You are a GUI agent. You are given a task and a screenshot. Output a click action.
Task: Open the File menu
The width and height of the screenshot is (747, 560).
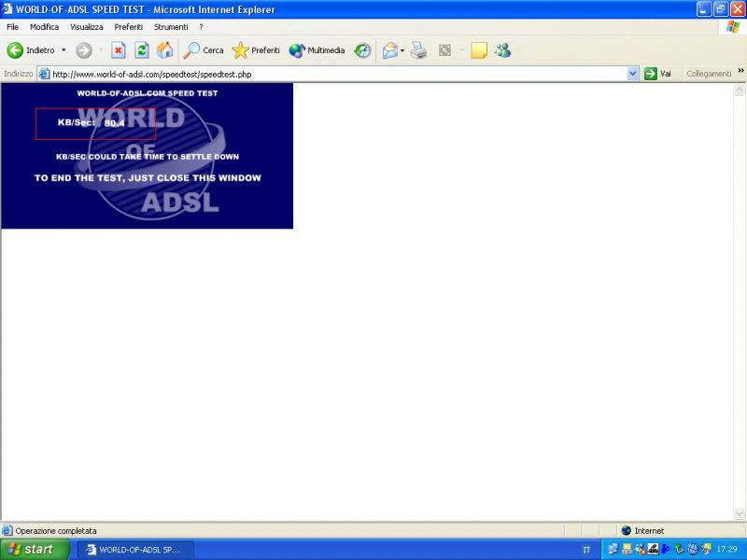click(13, 27)
